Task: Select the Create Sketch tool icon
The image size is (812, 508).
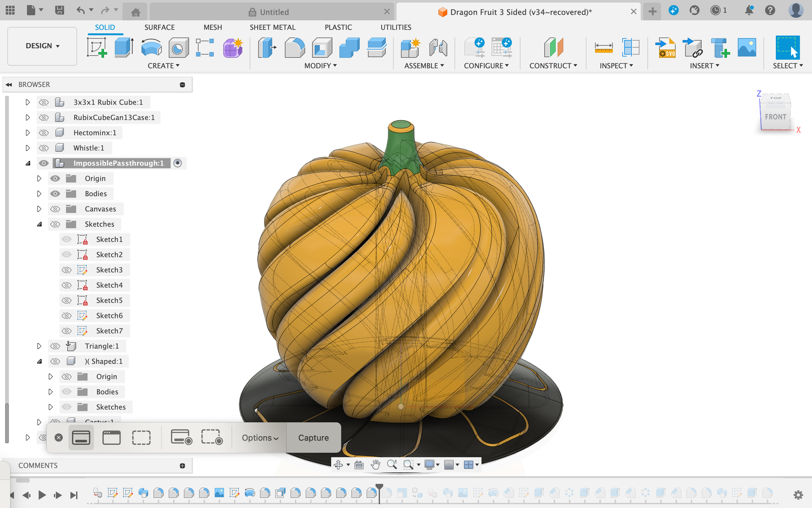Action: pos(97,47)
